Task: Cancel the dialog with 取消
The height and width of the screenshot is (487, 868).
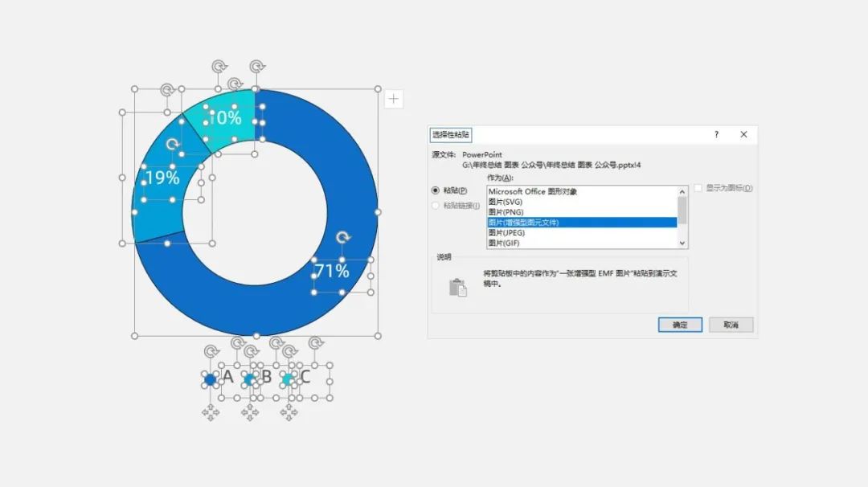Action: [x=731, y=325]
